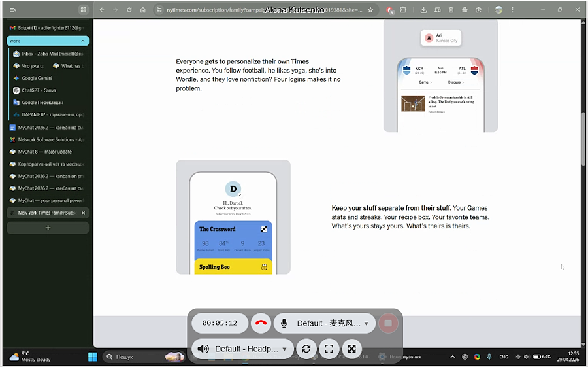Screen dimensions: 588x367
Task: Switch to the 'What has' tab
Action: coord(69,66)
